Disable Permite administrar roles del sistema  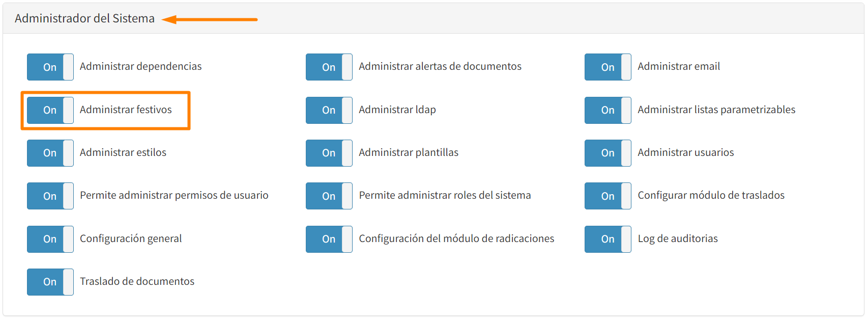(x=329, y=196)
